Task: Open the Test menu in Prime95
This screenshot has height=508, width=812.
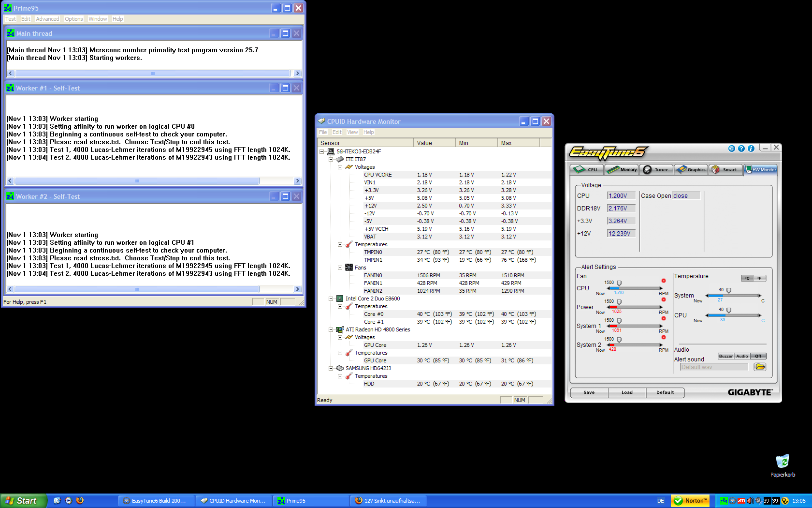Action: tap(11, 19)
